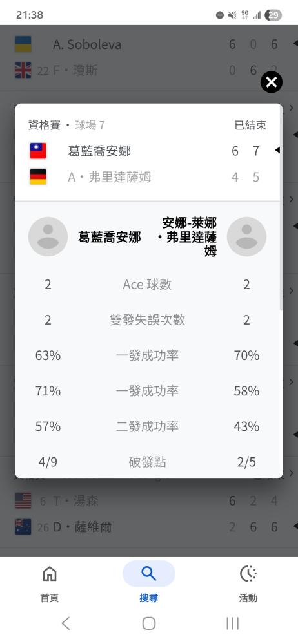
Task: Close the match stats popup
Action: (272, 82)
